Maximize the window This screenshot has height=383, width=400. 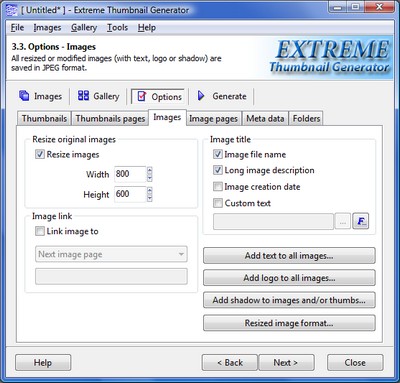[355, 7]
